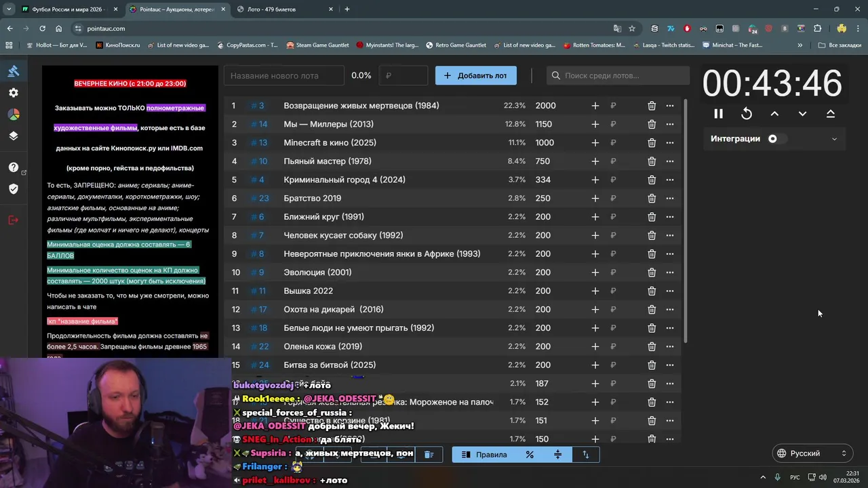The width and height of the screenshot is (868, 488).
Task: Select the Pointauc – Аукционы tab
Action: point(176,9)
